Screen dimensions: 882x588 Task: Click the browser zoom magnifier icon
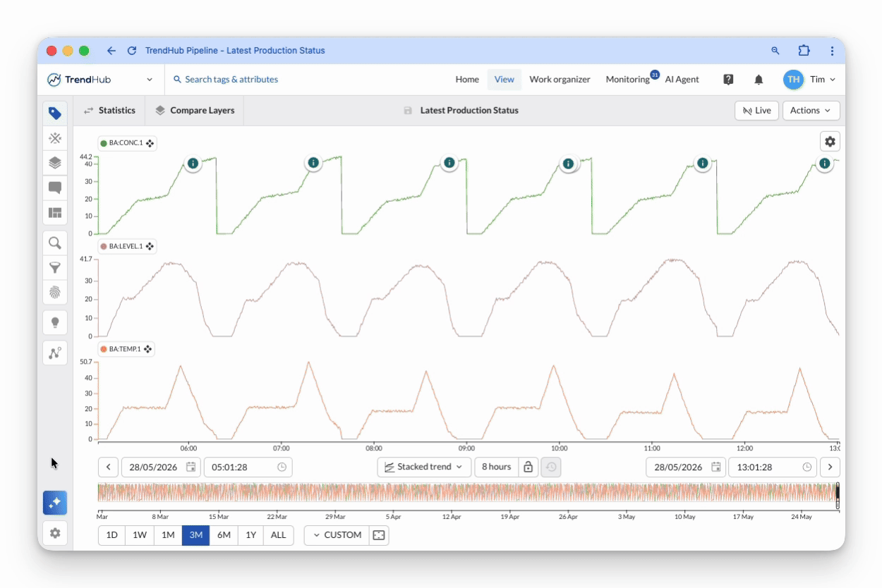coord(775,51)
